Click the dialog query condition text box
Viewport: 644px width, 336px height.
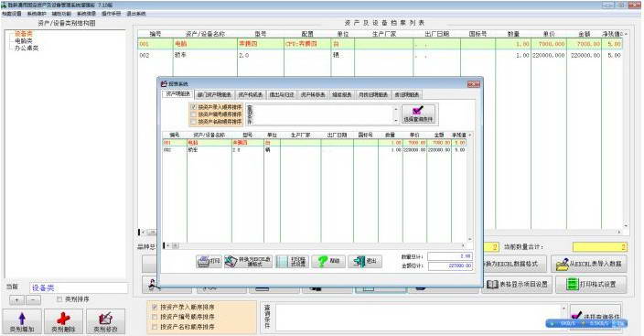324,114
